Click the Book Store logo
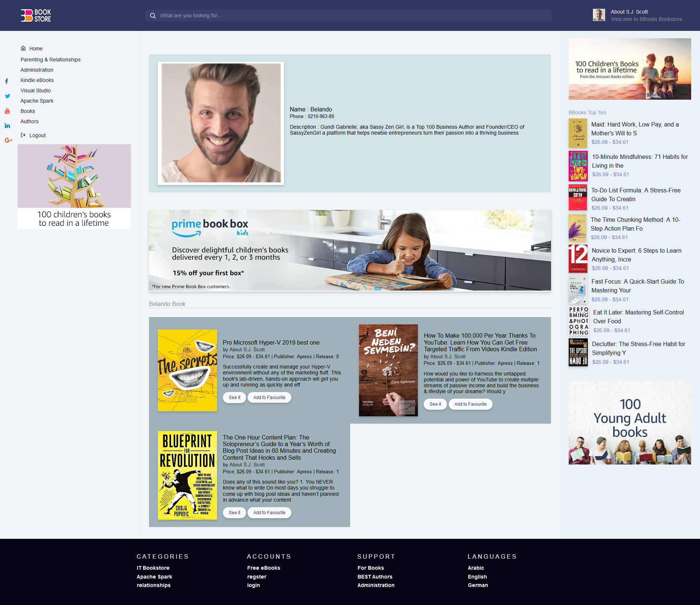Viewport: 700px width, 605px height. tap(36, 15)
